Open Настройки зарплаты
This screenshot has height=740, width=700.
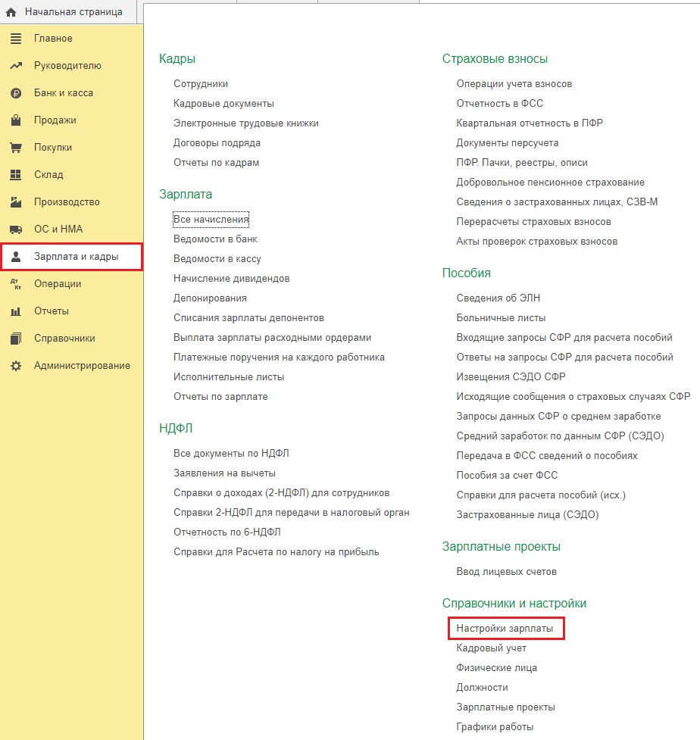(505, 629)
